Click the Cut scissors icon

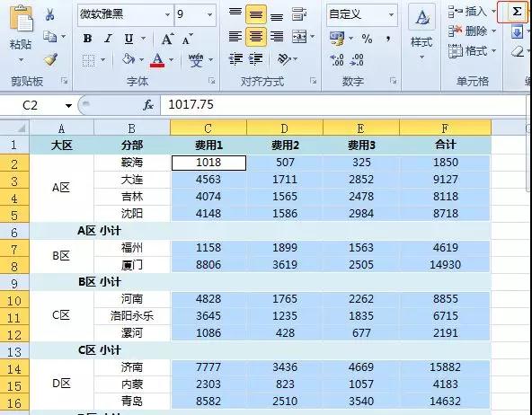pyautogui.click(x=50, y=14)
